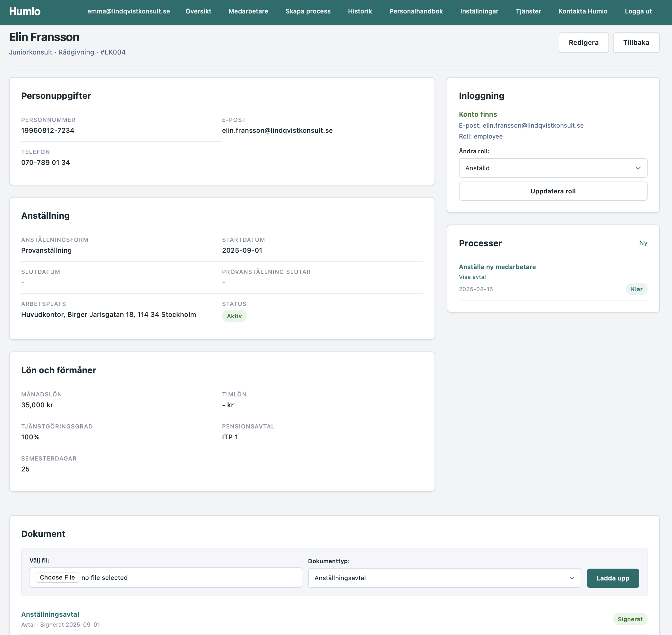The image size is (672, 635).
Task: Click Uppdatera roll button
Action: coord(553,191)
